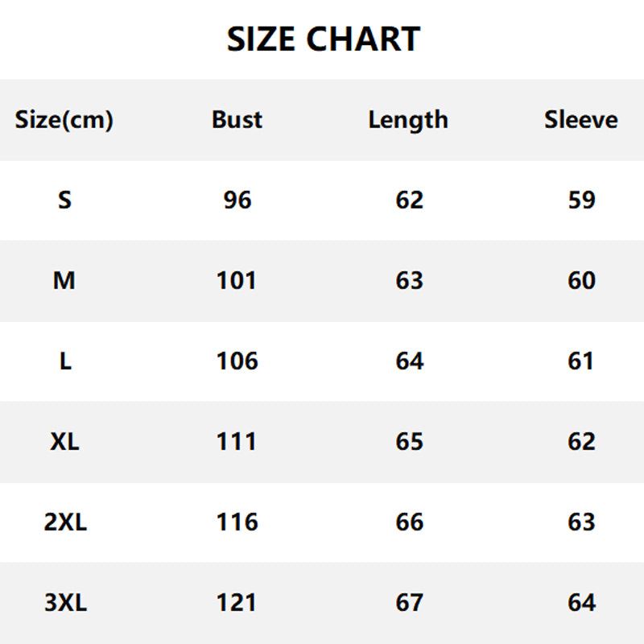Select the L size row label

(x=65, y=361)
